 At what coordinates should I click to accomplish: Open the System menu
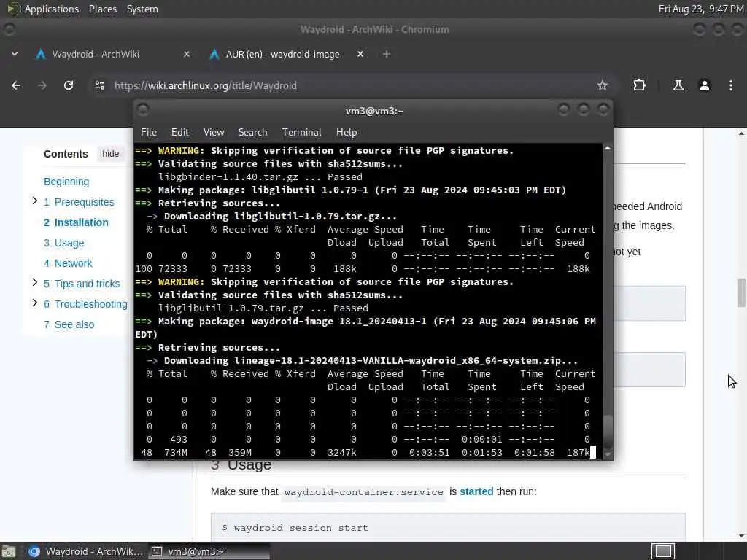tap(142, 9)
